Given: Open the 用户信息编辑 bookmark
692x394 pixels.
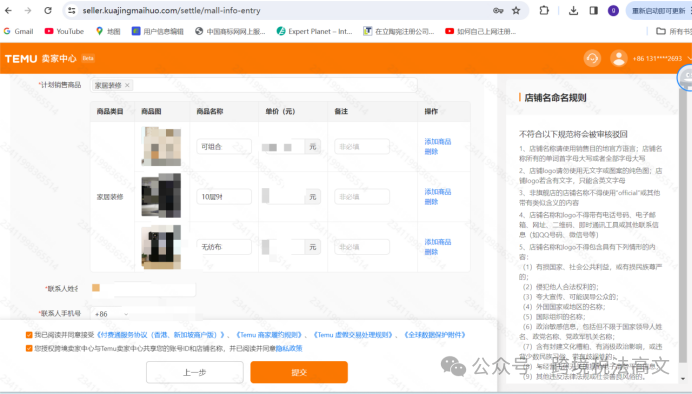Looking at the screenshot, I should (158, 31).
